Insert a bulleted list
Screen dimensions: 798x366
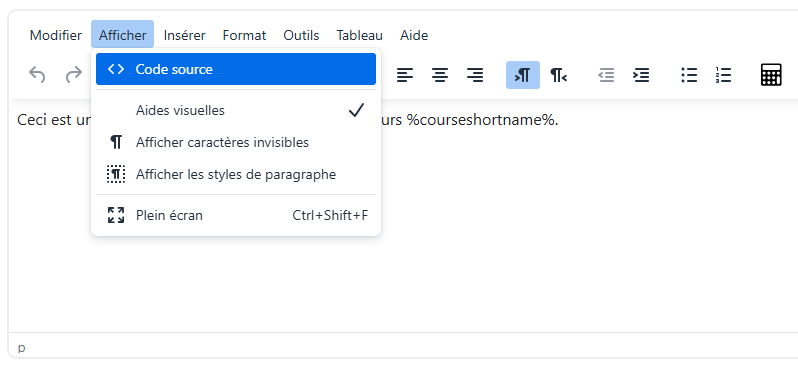(689, 75)
